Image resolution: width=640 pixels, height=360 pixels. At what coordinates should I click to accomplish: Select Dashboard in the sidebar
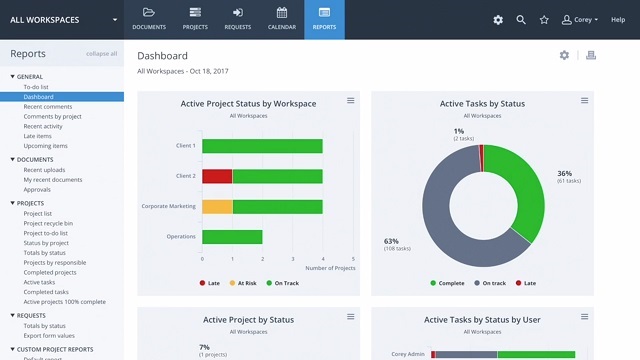click(62, 97)
